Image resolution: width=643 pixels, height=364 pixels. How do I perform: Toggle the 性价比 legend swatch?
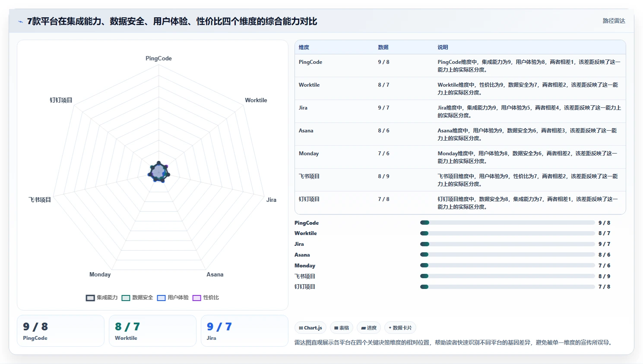pos(197,298)
